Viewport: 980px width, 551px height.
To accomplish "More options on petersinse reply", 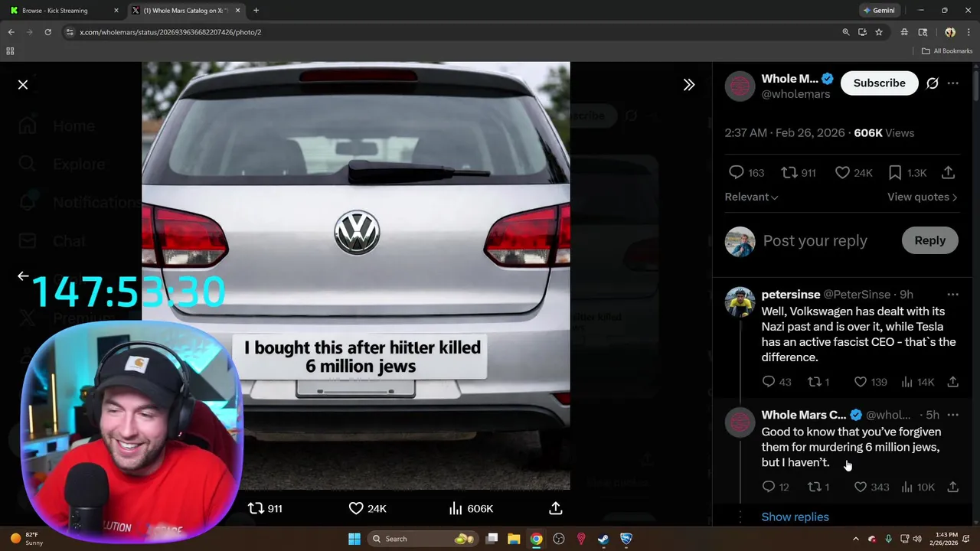I will coord(953,295).
